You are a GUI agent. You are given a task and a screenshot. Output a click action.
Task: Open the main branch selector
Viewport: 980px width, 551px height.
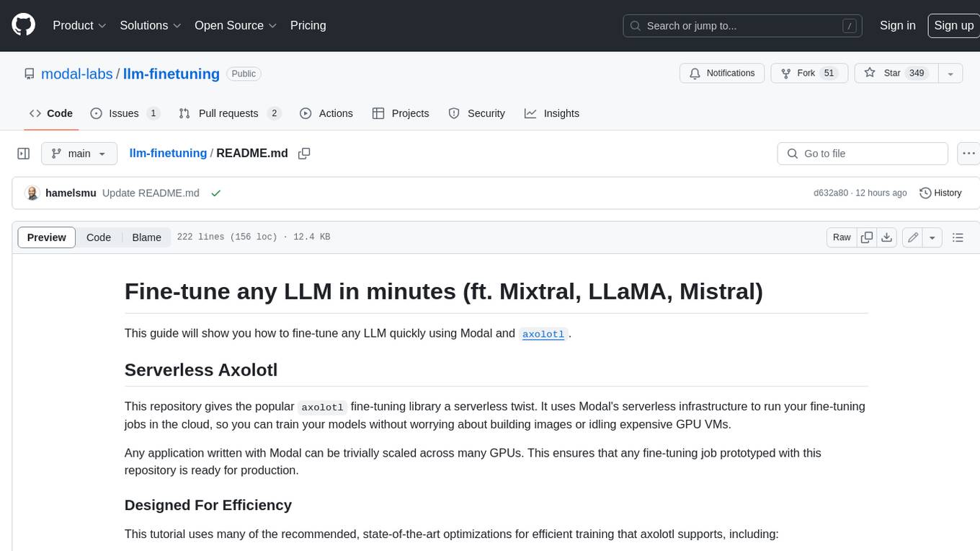[x=79, y=154]
